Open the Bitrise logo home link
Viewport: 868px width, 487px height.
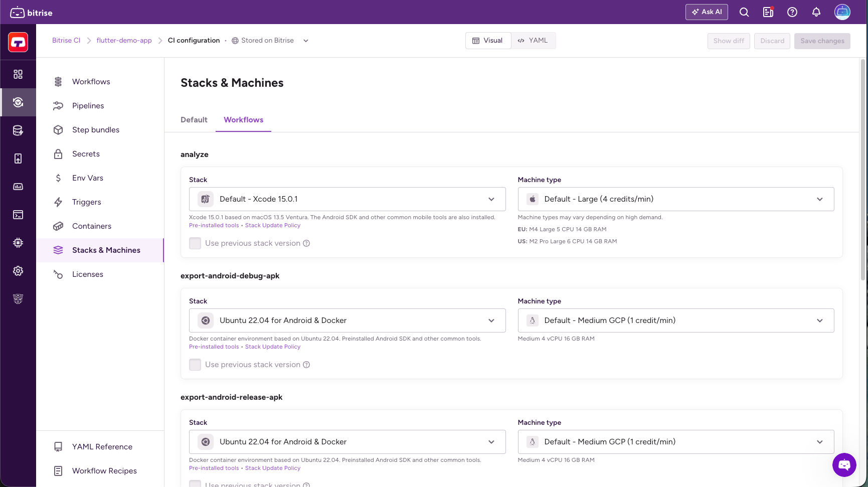(31, 13)
